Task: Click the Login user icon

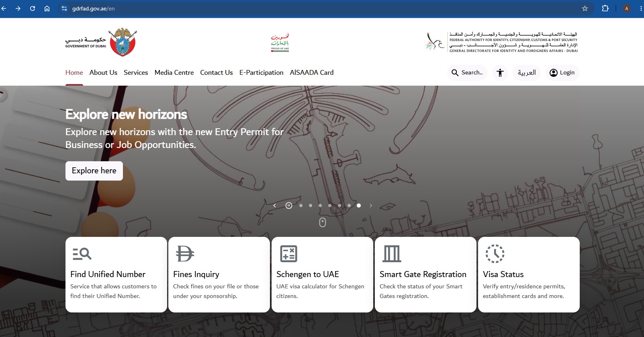Action: click(554, 73)
